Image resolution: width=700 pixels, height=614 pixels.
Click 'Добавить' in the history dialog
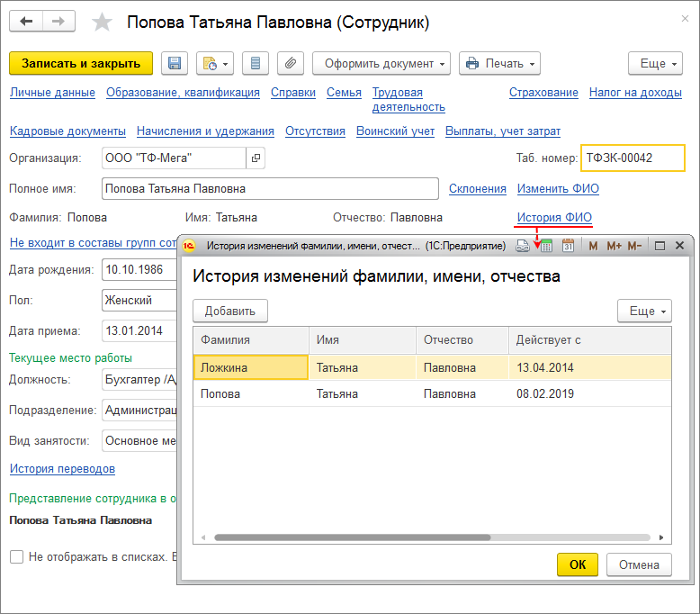pyautogui.click(x=230, y=311)
